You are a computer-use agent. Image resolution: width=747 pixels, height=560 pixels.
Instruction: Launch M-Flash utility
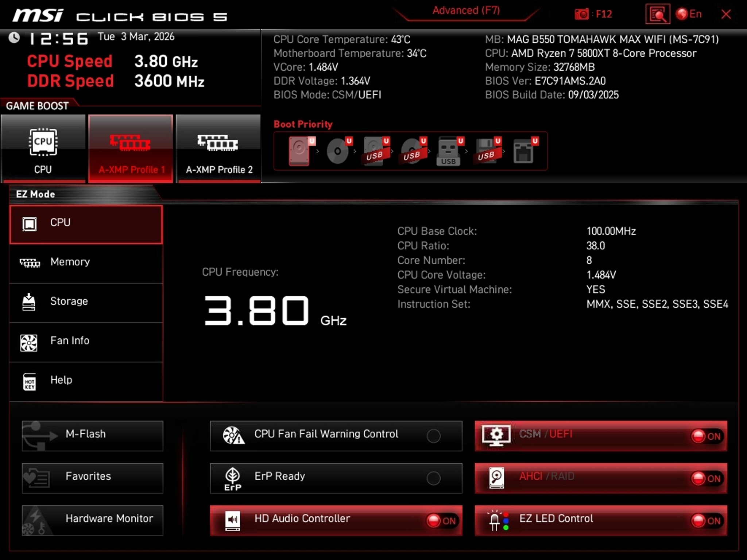[x=93, y=436]
